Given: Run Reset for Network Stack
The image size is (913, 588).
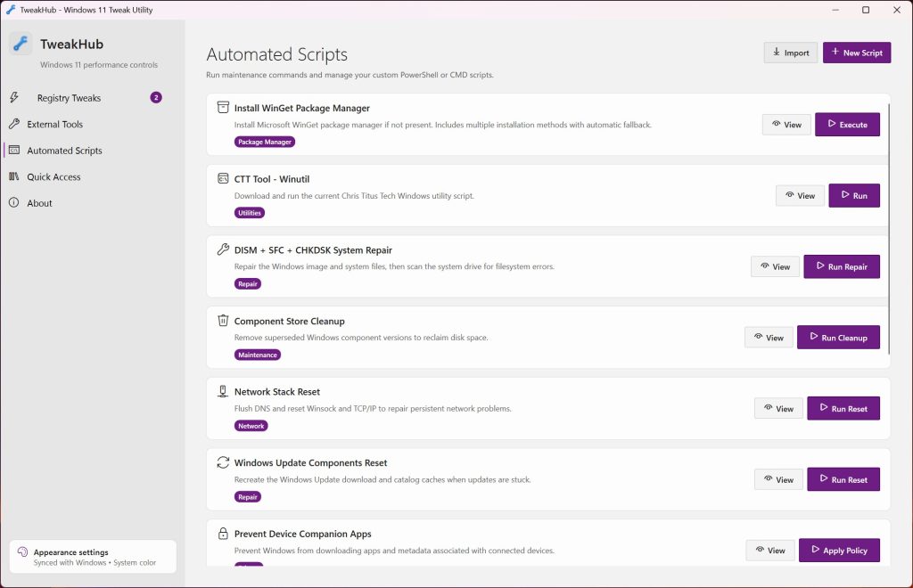Looking at the screenshot, I should click(843, 408).
